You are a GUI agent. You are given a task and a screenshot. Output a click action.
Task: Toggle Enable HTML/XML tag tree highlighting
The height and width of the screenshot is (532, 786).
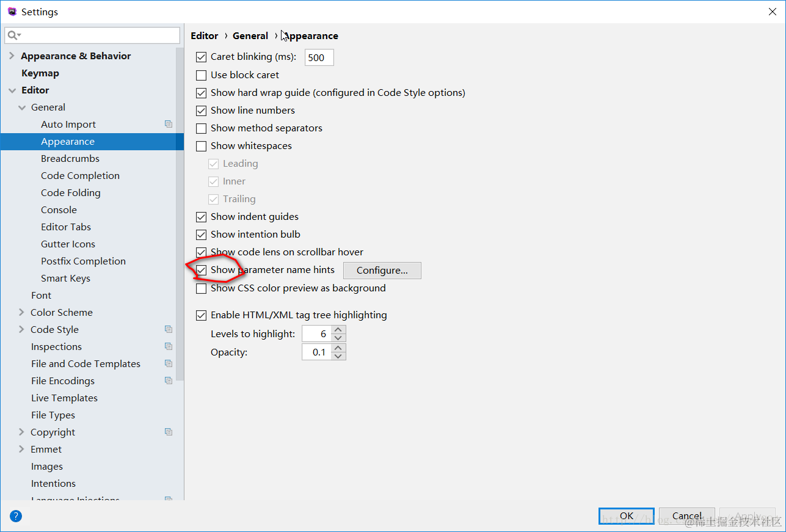point(201,316)
